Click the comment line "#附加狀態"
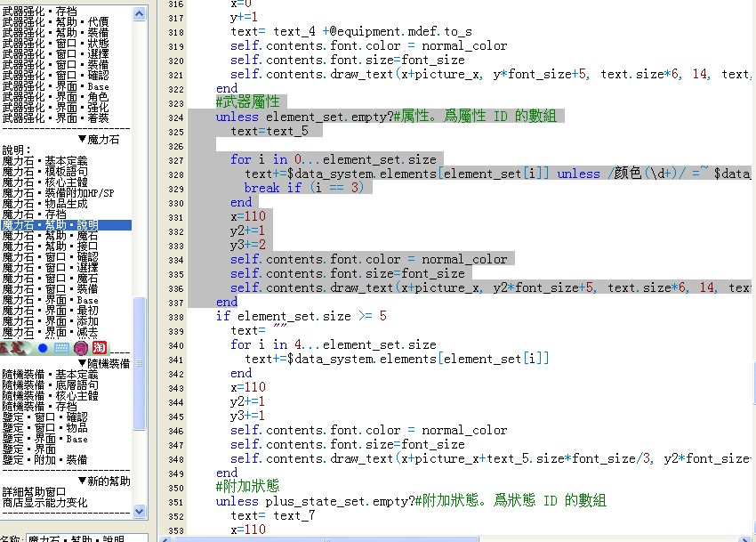Screen dimensions: 756x542 [x=248, y=486]
